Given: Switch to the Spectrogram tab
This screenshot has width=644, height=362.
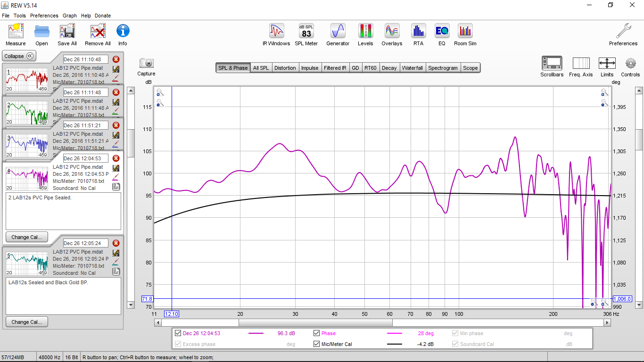Looking at the screenshot, I should coord(443,68).
